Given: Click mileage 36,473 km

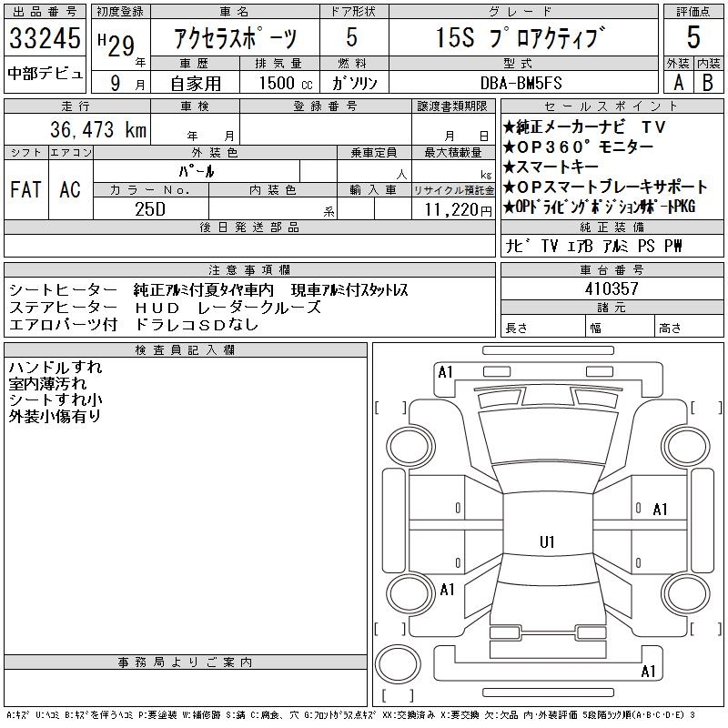Looking at the screenshot, I should pos(98,129).
